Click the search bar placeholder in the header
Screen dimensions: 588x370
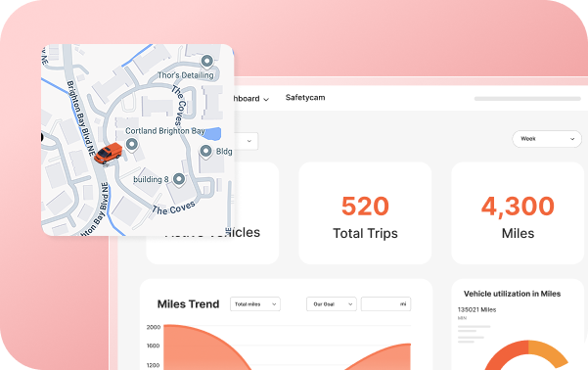[x=527, y=99]
